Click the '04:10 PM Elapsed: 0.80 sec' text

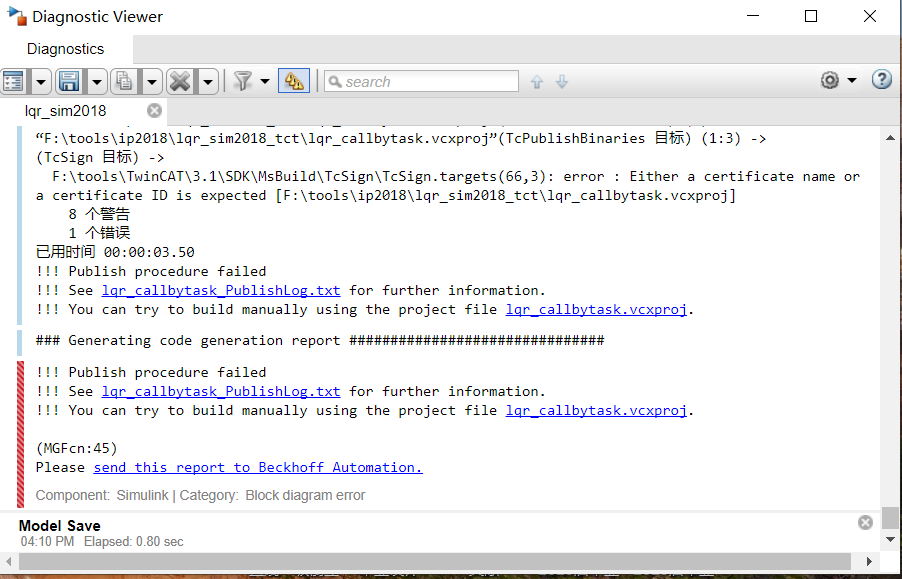point(102,542)
